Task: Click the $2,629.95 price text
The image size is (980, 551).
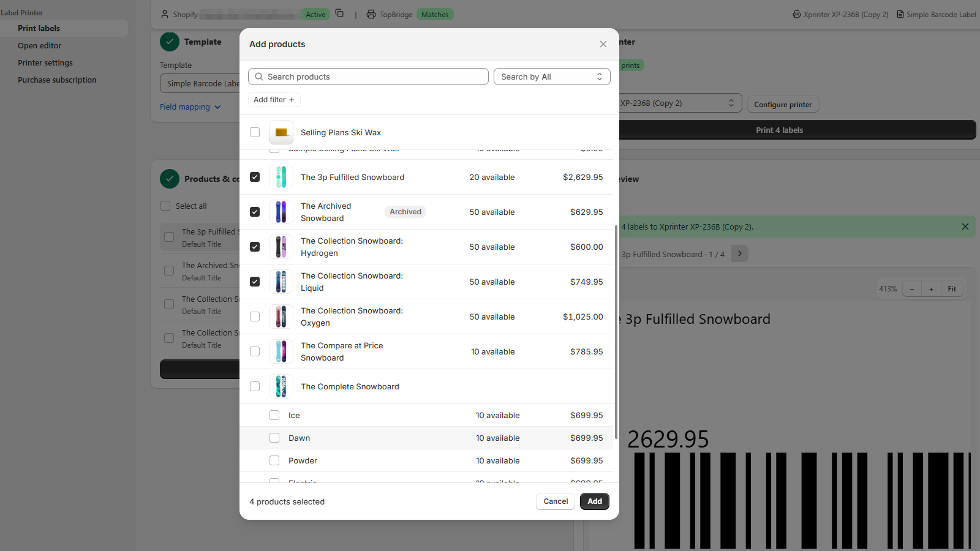Action: [583, 178]
